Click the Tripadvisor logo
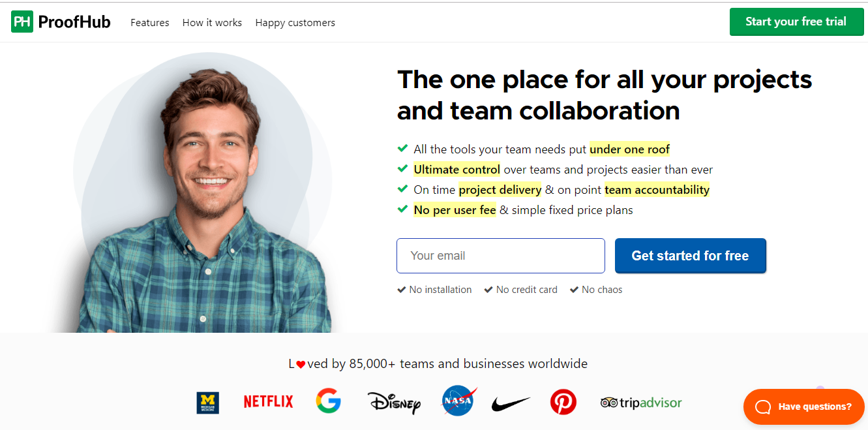 (640, 403)
